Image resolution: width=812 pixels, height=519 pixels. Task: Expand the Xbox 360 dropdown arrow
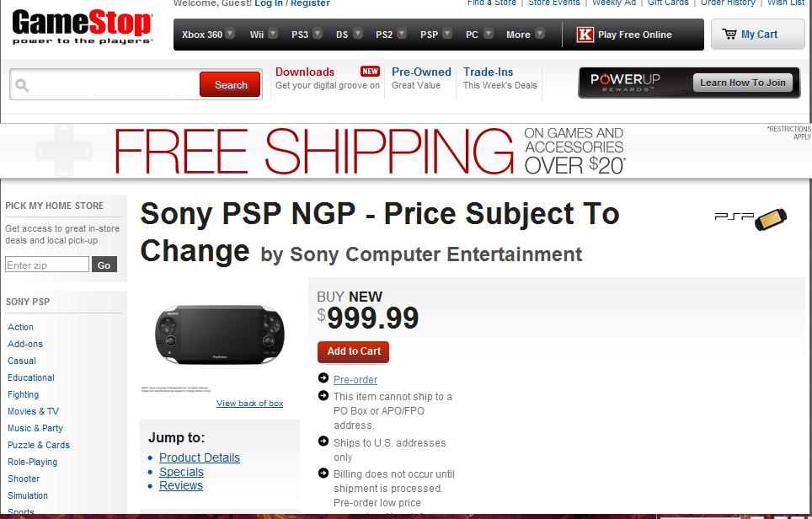tap(230, 35)
